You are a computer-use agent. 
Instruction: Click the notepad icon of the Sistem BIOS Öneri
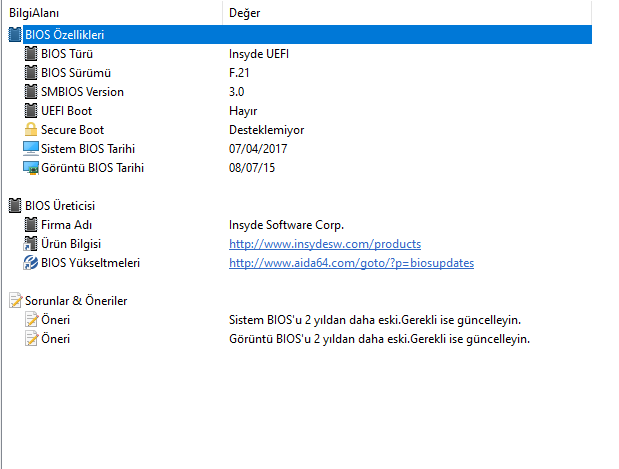(32, 319)
